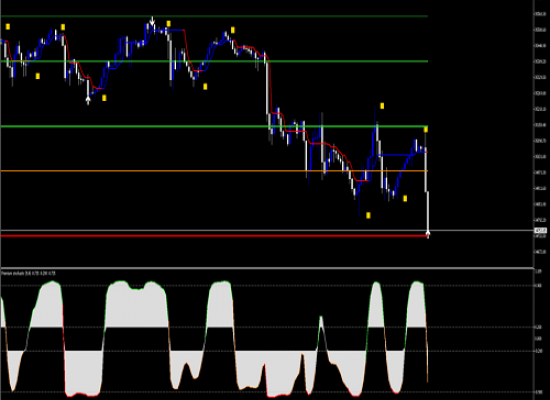Select the dark green topmost horizontal level line
The height and width of the screenshot is (400, 550).
214,16
